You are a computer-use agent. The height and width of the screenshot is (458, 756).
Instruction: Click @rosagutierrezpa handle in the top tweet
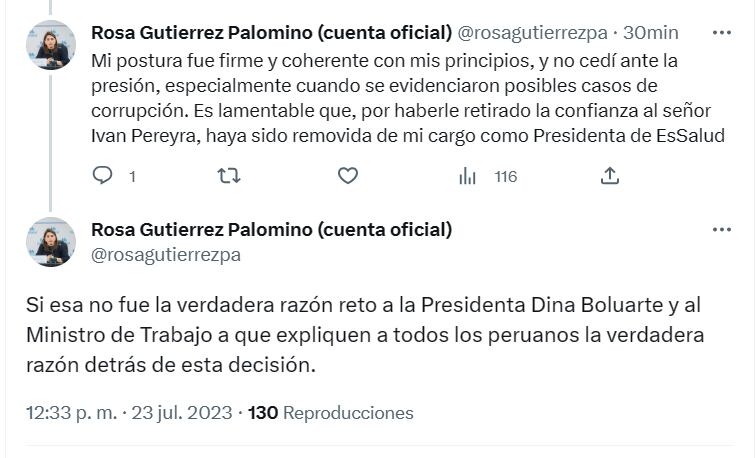tap(534, 33)
